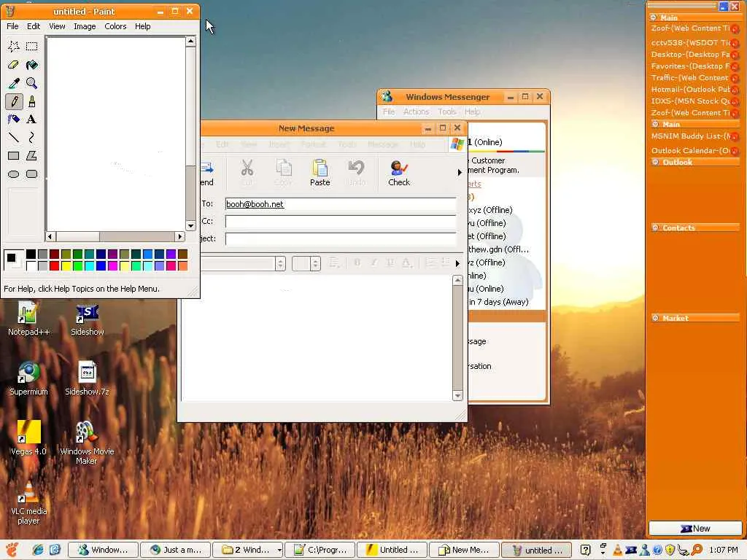Select the VLC media player desktop icon
This screenshot has width=747, height=560.
[x=28, y=503]
